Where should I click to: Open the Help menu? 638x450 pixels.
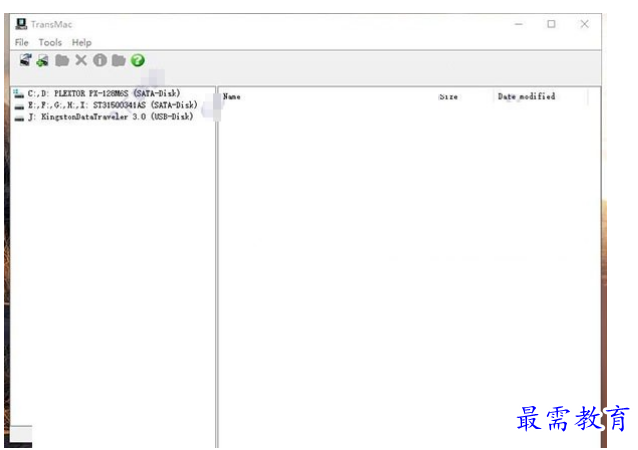(82, 42)
